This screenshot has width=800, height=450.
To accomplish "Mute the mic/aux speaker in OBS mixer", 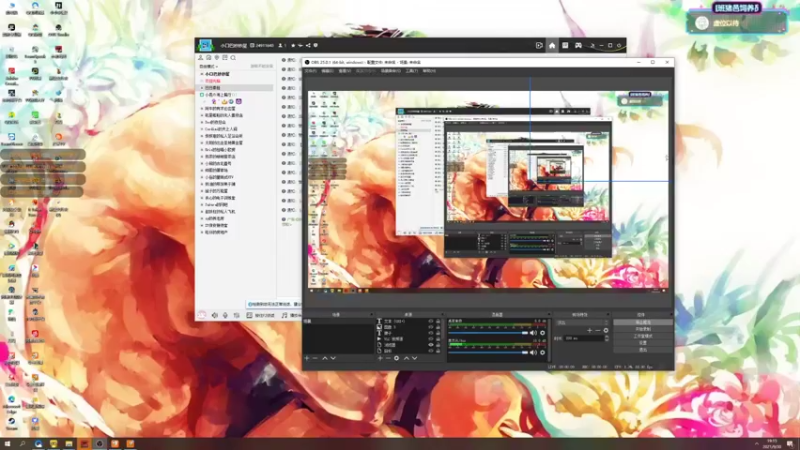I will click(533, 352).
